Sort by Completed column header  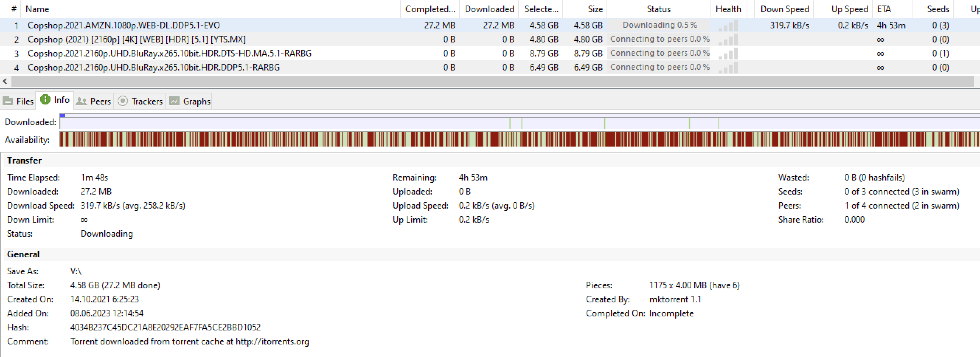430,9
